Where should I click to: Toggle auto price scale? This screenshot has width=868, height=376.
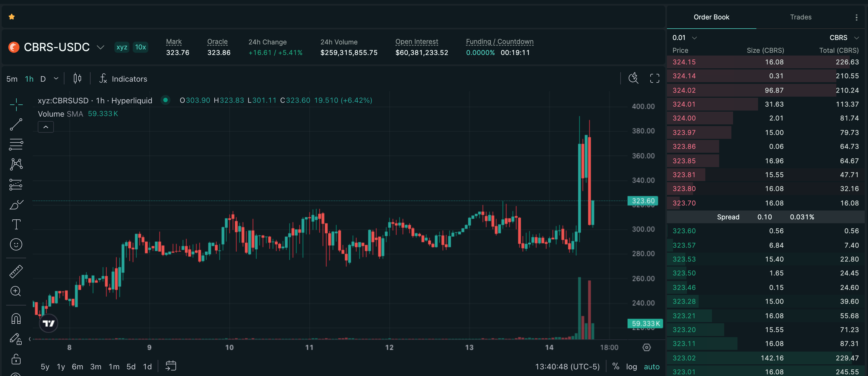(x=652, y=367)
